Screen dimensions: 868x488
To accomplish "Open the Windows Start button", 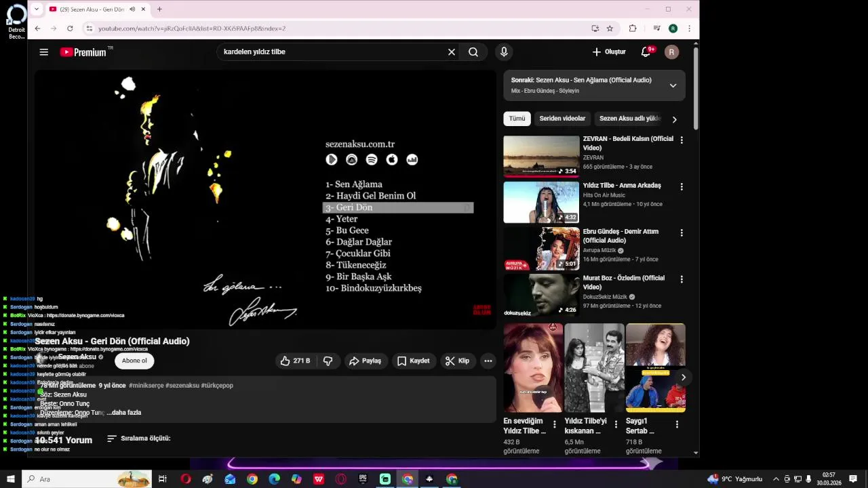I will point(10,479).
